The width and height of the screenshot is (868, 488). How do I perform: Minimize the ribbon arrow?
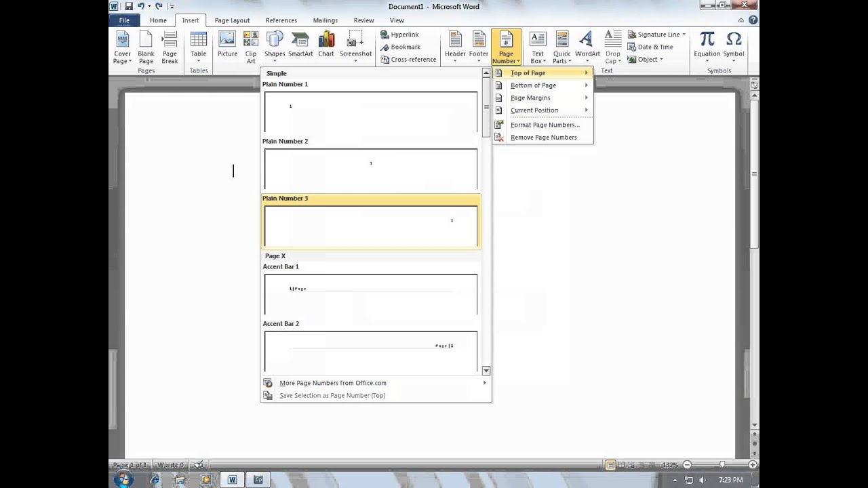[x=741, y=20]
